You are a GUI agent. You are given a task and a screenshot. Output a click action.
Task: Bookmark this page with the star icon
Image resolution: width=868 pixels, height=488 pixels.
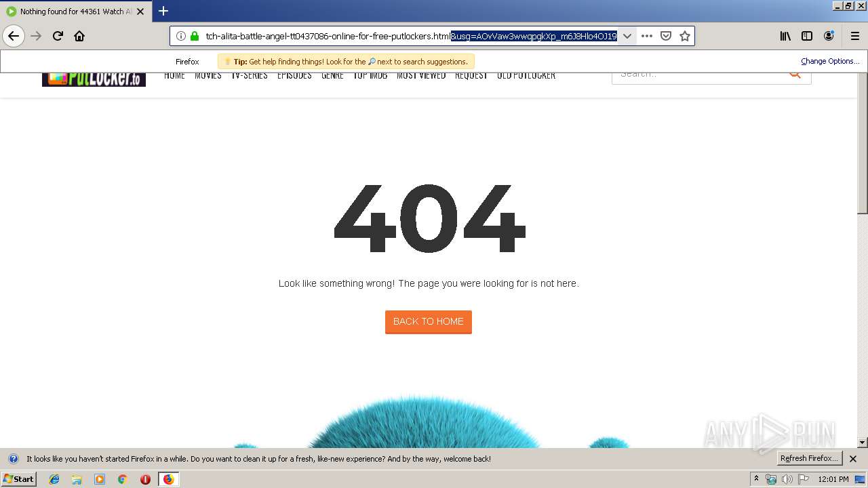pos(685,36)
